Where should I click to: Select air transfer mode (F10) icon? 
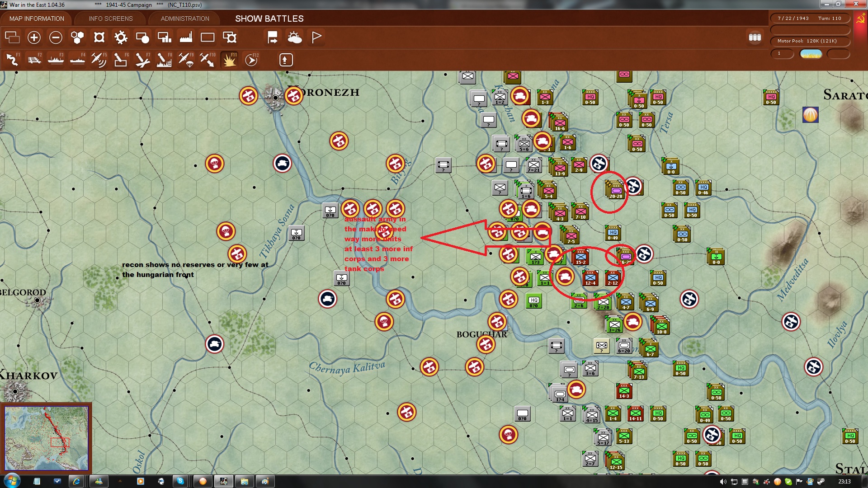tap(208, 60)
